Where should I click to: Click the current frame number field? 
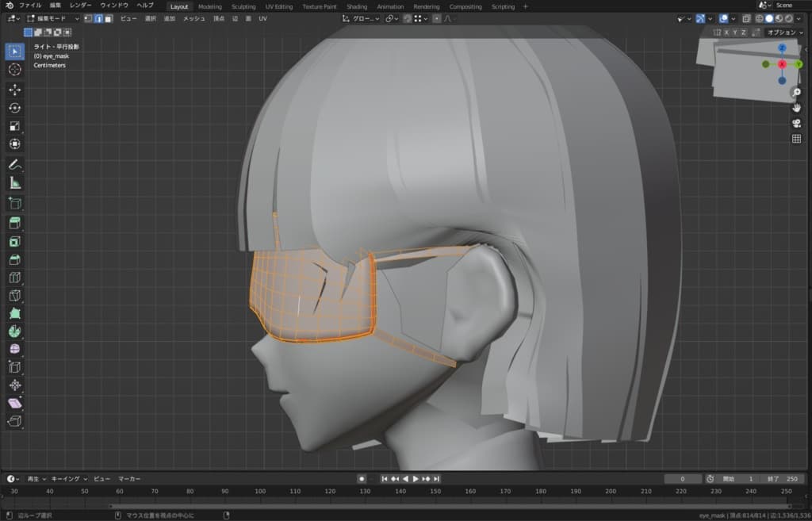coord(683,479)
